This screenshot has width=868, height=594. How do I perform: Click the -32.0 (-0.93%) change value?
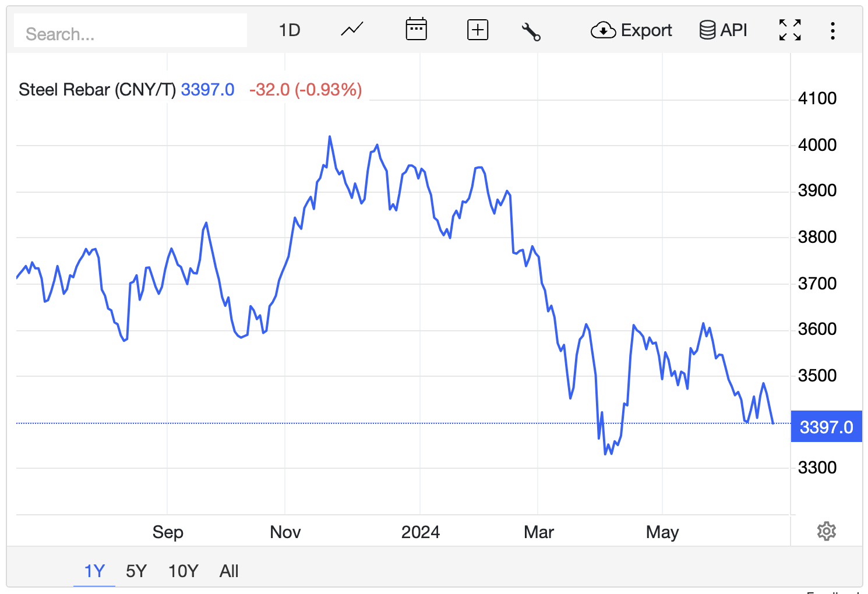click(305, 90)
